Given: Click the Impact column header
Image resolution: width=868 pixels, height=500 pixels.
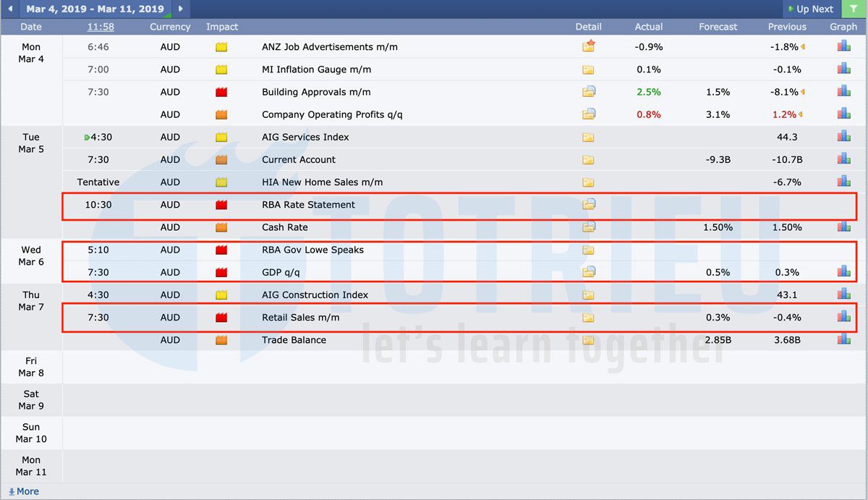Looking at the screenshot, I should pyautogui.click(x=221, y=27).
